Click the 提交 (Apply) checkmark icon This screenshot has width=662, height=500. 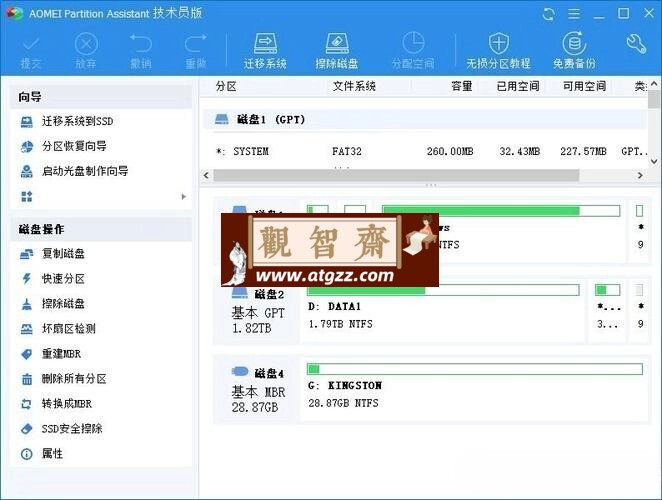pyautogui.click(x=30, y=44)
